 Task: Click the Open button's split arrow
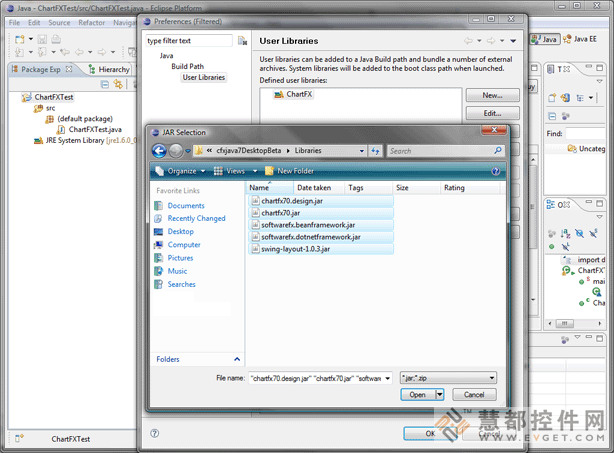(440, 394)
